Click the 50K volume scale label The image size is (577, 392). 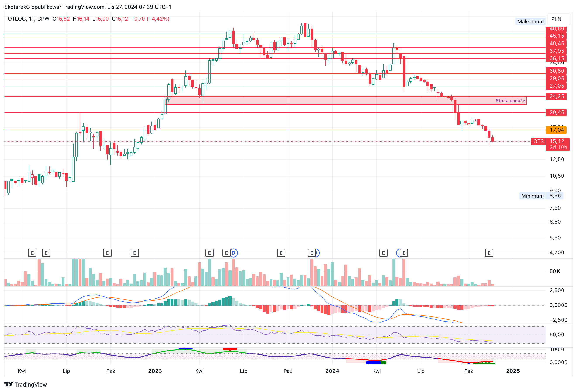pyautogui.click(x=555, y=271)
